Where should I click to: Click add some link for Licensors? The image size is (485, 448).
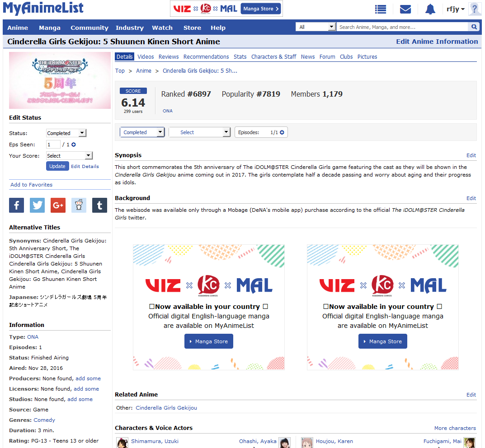pyautogui.click(x=86, y=389)
